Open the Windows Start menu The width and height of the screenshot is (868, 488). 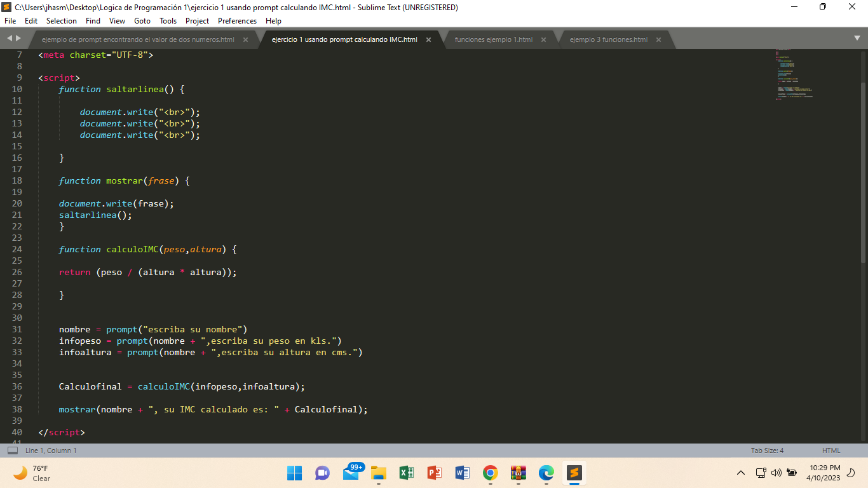(294, 473)
